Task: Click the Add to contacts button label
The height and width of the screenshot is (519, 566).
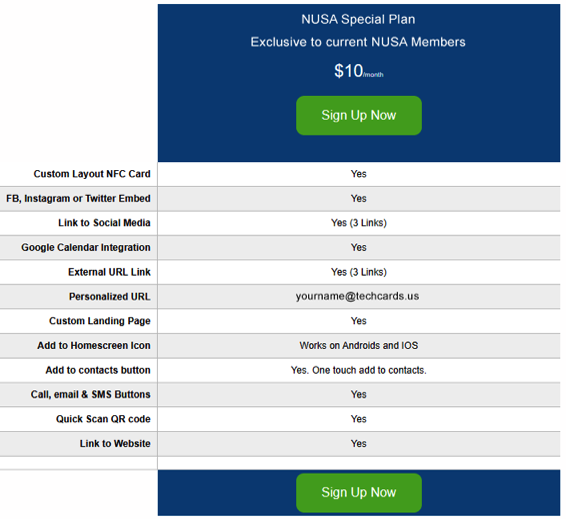Action: point(98,370)
